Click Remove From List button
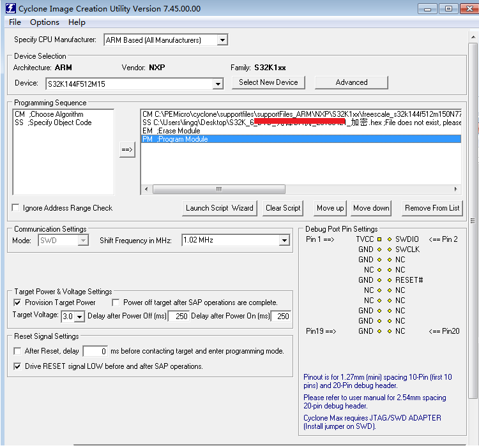479x448 pixels. (x=432, y=208)
